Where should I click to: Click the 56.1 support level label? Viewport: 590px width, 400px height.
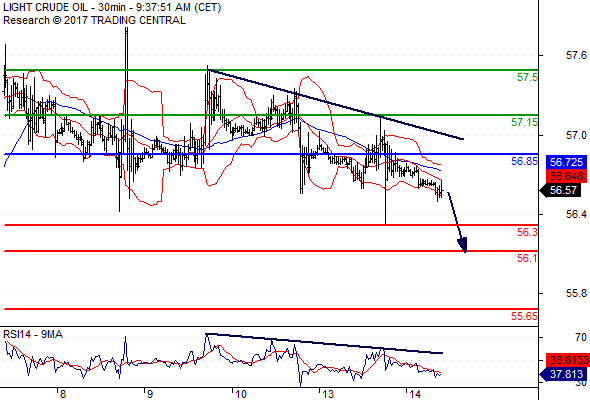(527, 258)
